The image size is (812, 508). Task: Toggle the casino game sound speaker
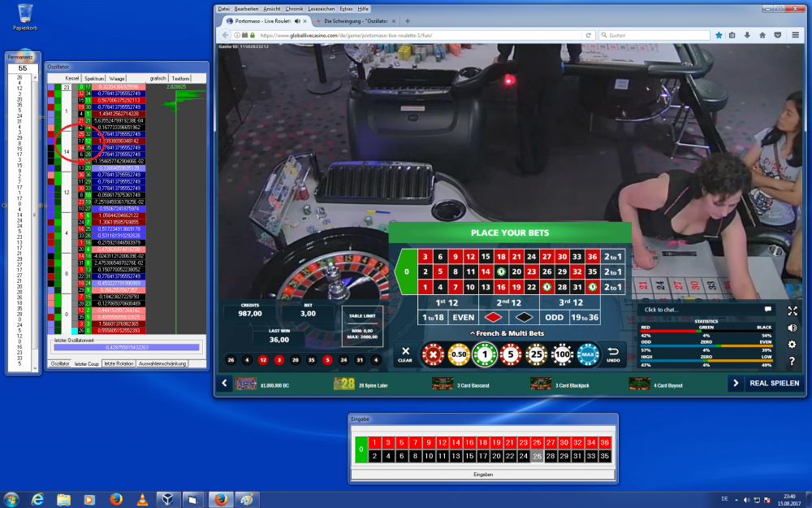pyautogui.click(x=793, y=328)
